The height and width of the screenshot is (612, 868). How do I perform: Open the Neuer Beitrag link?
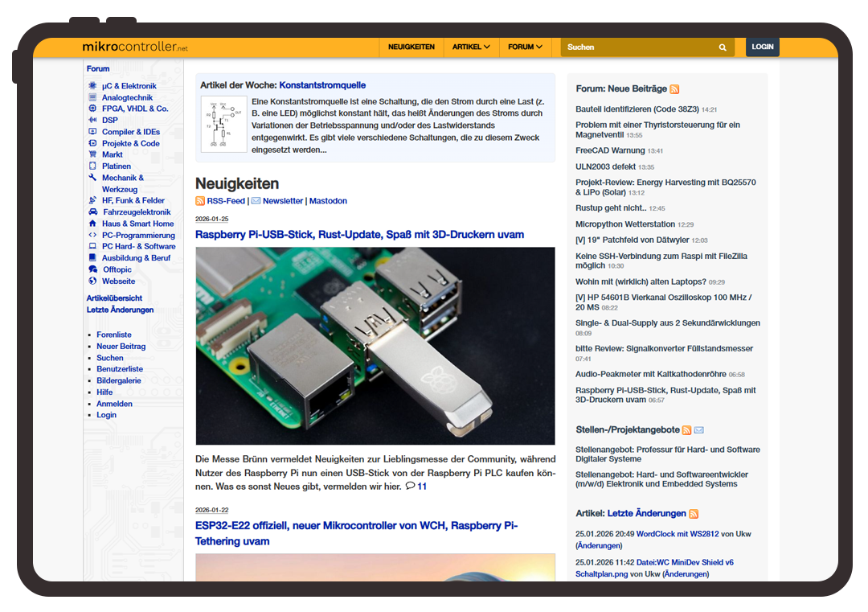tap(121, 346)
